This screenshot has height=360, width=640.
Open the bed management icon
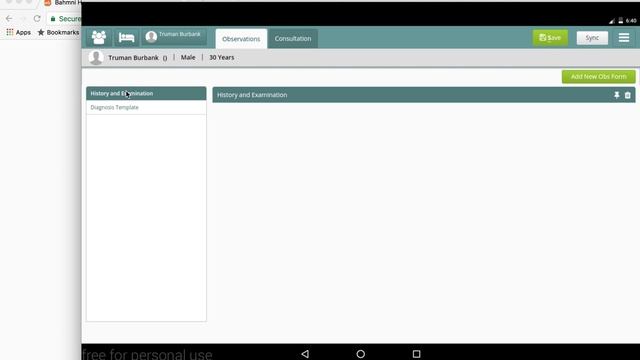[127, 38]
